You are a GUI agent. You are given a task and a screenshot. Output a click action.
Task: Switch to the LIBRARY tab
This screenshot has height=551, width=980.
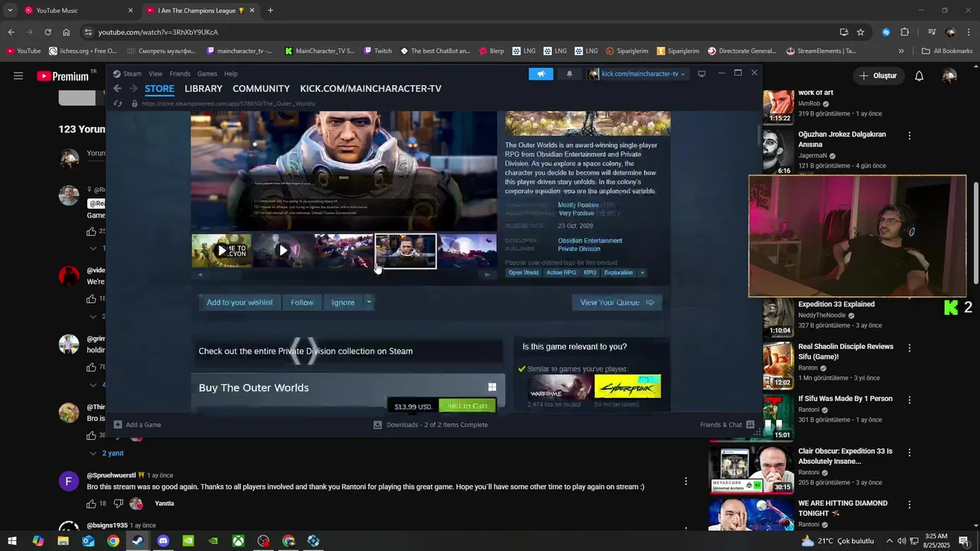204,89
